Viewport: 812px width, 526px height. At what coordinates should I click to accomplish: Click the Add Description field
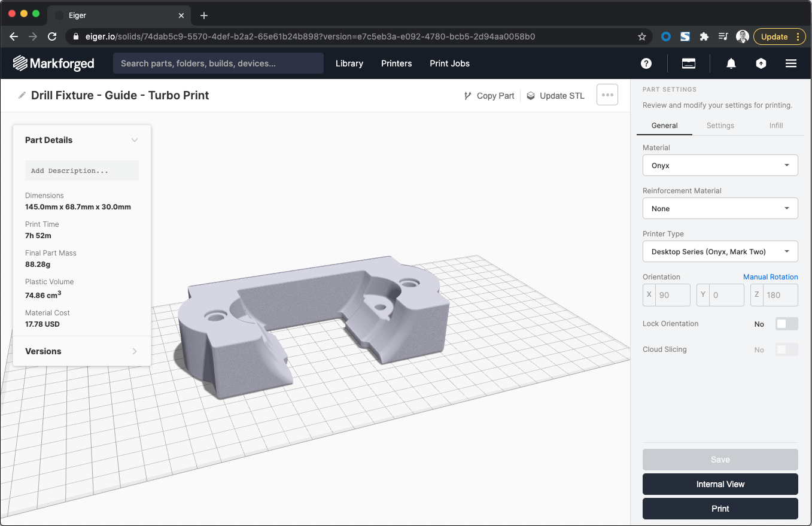pos(82,171)
